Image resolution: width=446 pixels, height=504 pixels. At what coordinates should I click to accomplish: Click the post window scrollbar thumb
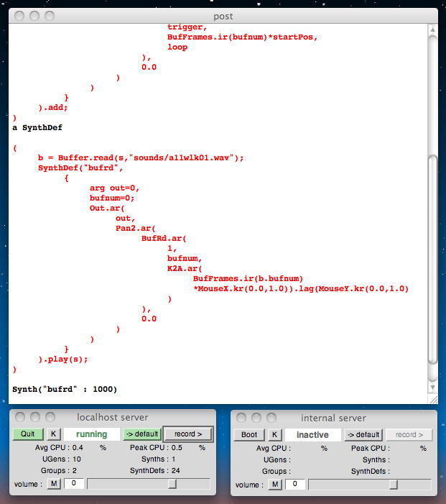coord(433,260)
